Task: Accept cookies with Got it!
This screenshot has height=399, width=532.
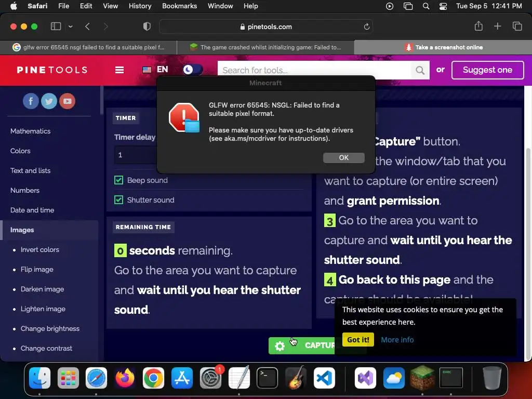Action: click(358, 340)
